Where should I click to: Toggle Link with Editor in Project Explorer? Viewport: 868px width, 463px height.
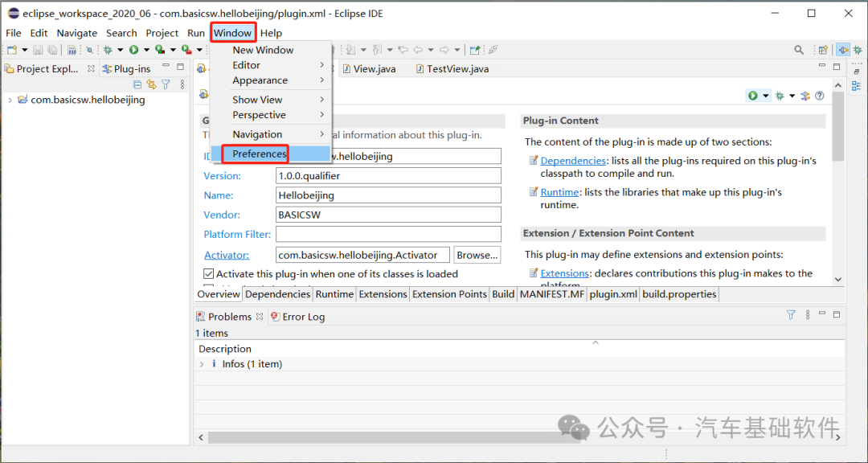151,84
